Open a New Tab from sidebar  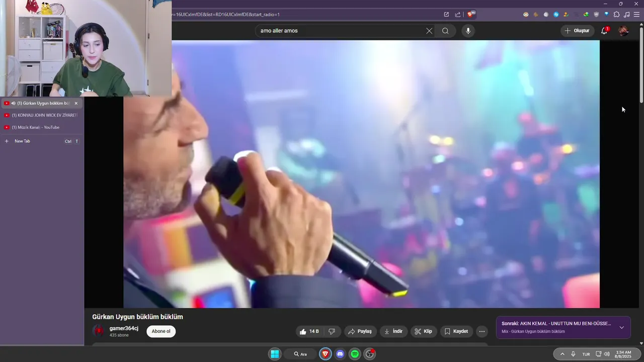(42, 141)
